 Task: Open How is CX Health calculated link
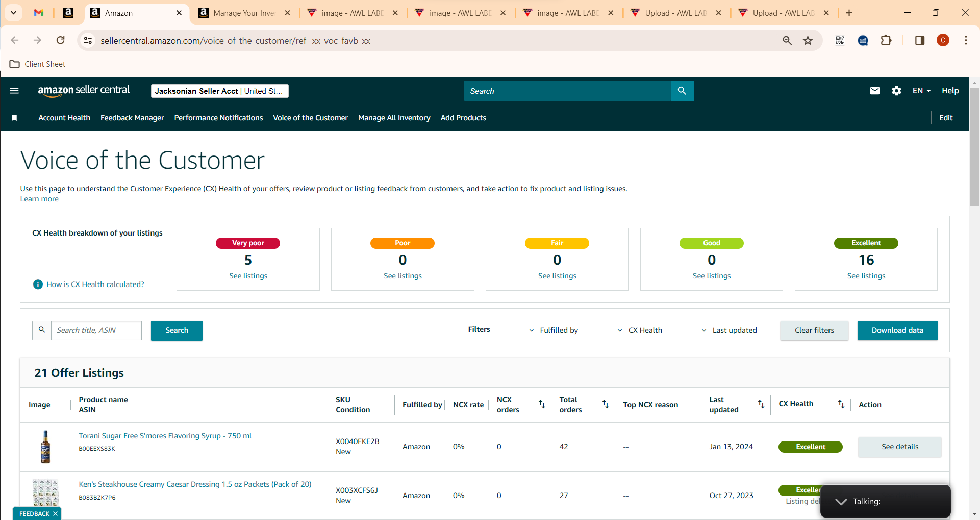tap(95, 284)
